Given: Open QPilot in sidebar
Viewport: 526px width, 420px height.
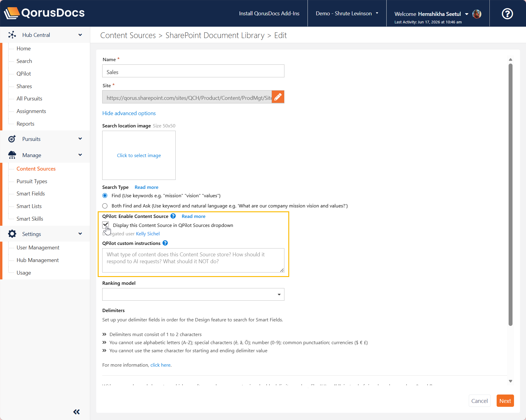Looking at the screenshot, I should pyautogui.click(x=24, y=74).
